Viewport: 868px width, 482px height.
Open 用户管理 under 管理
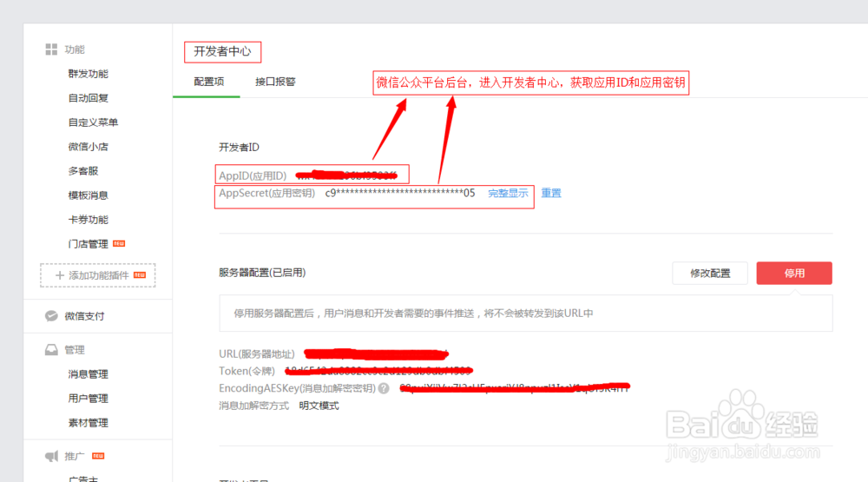88,399
